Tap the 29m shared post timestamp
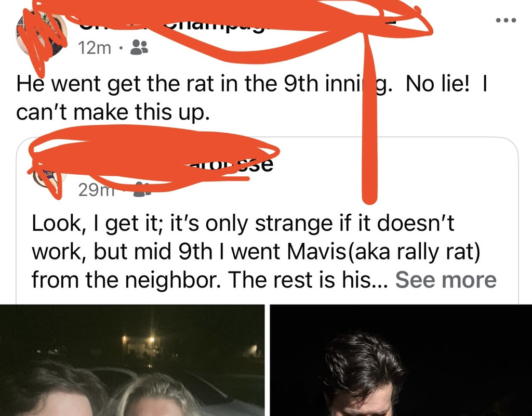This screenshot has width=532, height=416. tap(96, 190)
